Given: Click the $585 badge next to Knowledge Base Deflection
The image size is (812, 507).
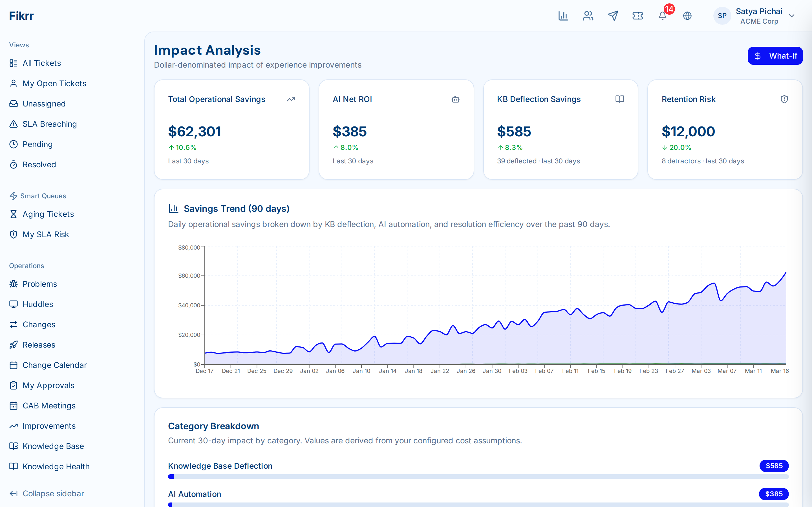Looking at the screenshot, I should pos(774,465).
